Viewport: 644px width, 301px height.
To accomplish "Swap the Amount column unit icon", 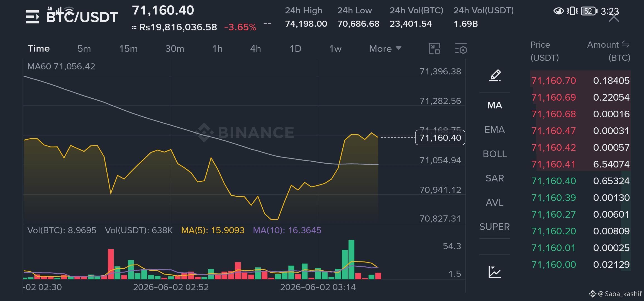I will tap(626, 44).
